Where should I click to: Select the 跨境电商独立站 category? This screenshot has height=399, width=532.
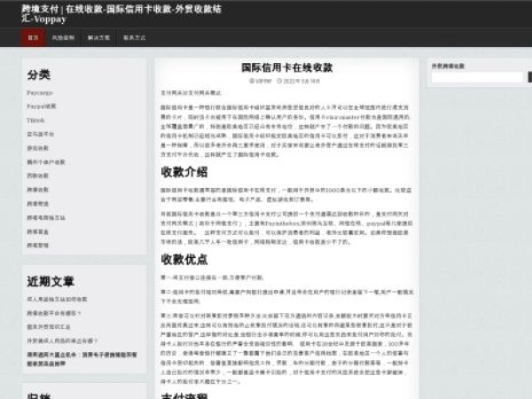pos(46,217)
